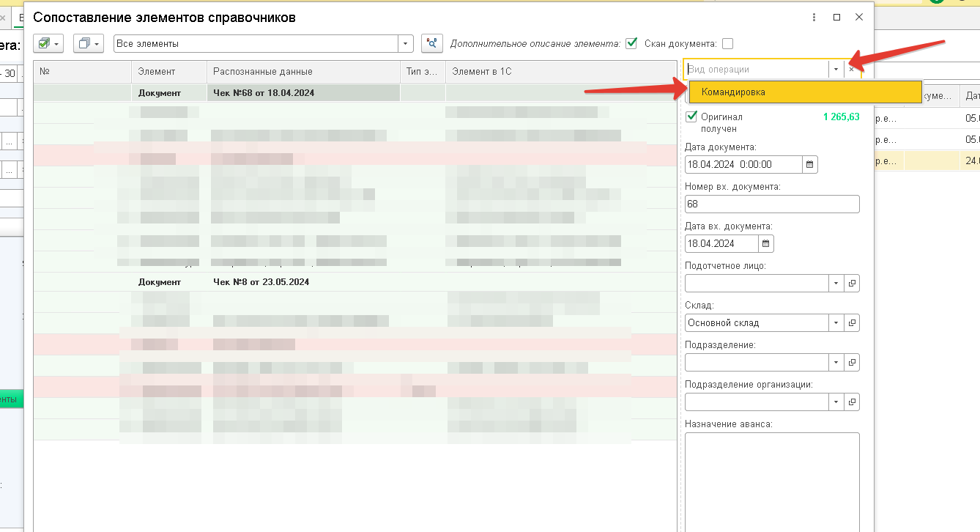Open "Подразделение организации" record button
The image size is (980, 532).
pyautogui.click(x=853, y=402)
